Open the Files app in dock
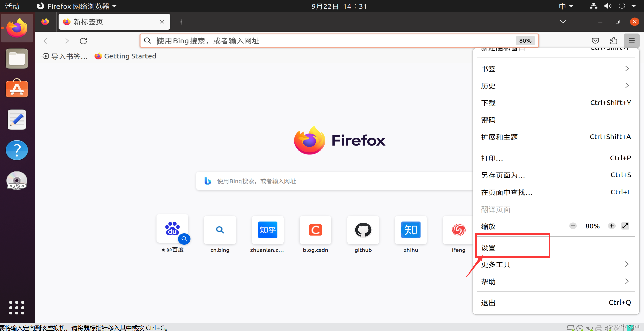Image resolution: width=644 pixels, height=331 pixels. (x=17, y=59)
